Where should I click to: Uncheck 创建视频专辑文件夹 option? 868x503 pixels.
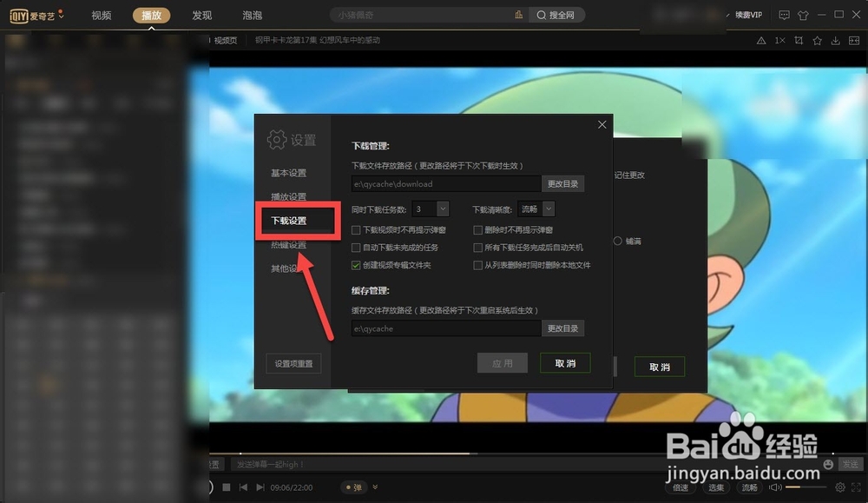click(x=356, y=266)
